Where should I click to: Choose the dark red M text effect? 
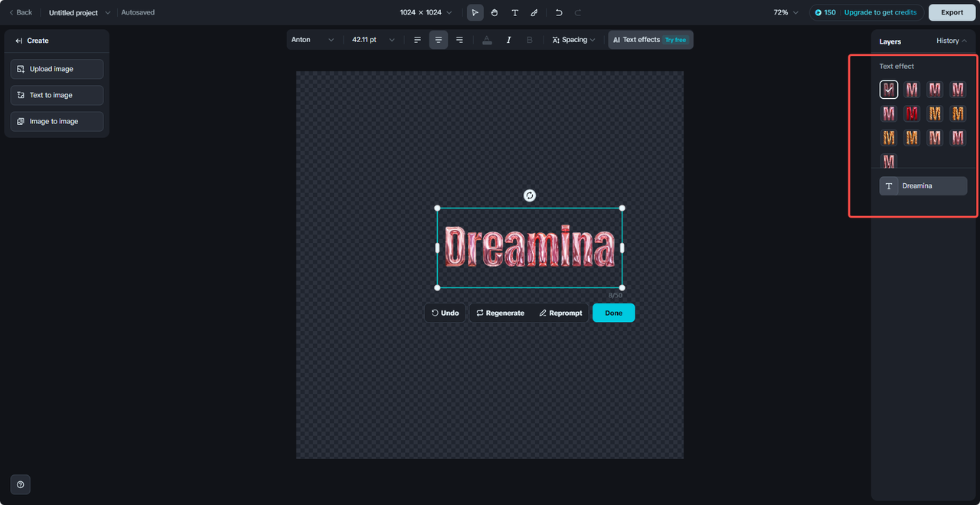[912, 114]
